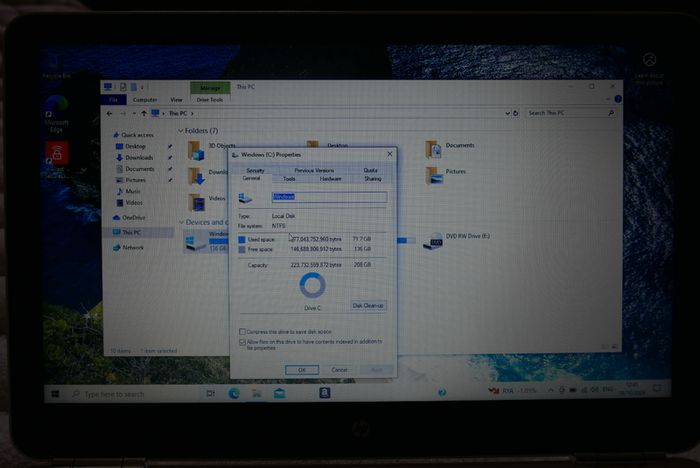This screenshot has height=468, width=700.
Task: Switch to the Previous Versions tab
Action: click(314, 171)
